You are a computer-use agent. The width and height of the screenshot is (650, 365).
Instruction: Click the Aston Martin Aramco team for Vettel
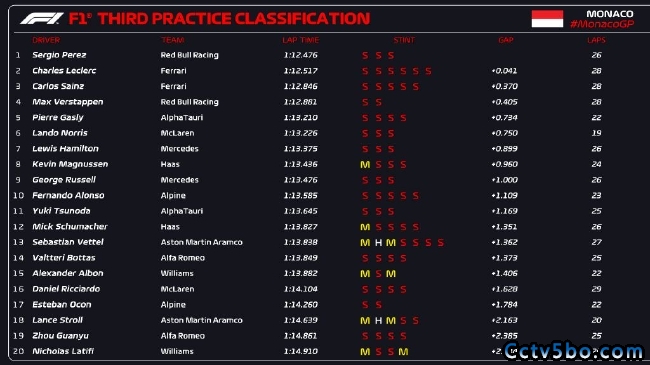tap(201, 242)
